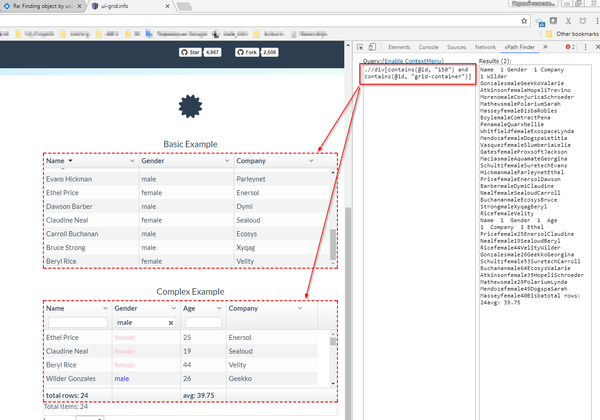Toggle the DevTools device toolbar icon
This screenshot has height=420, width=600.
pos(372,47)
